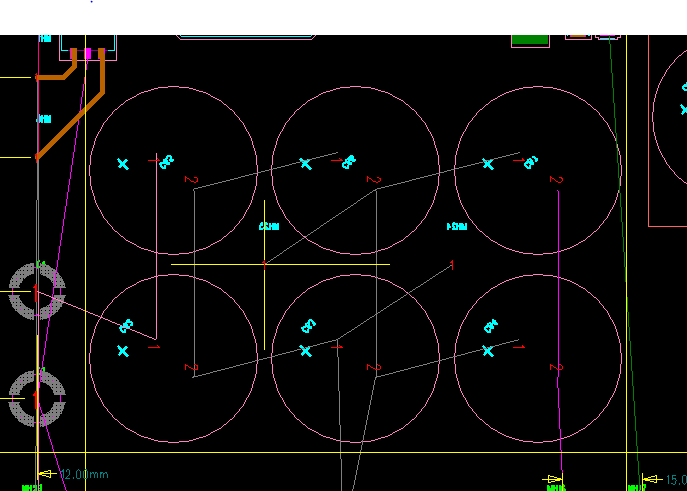Select pin 2 of top-left capacitor
Image resolution: width=687 pixels, height=491 pixels.
click(x=191, y=180)
